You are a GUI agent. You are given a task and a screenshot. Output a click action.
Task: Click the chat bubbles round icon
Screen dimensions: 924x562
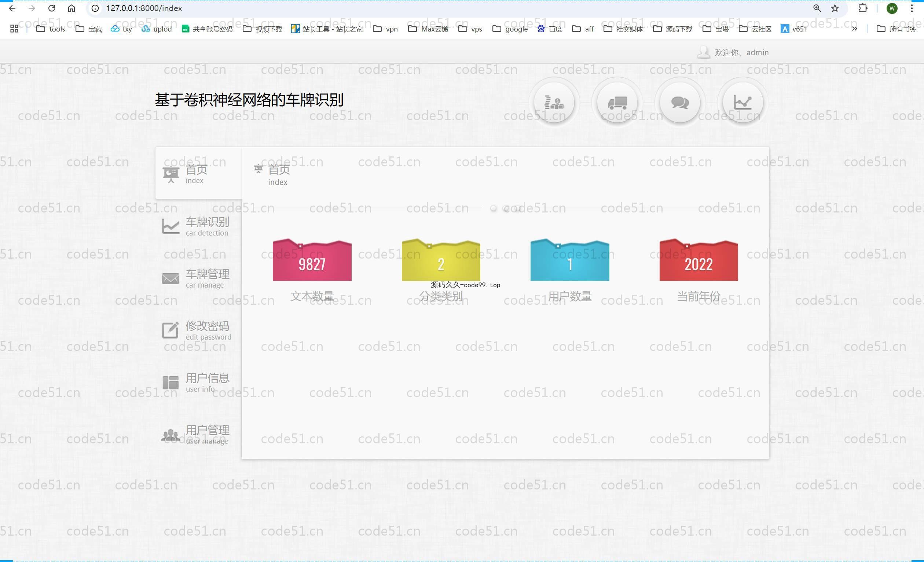679,102
